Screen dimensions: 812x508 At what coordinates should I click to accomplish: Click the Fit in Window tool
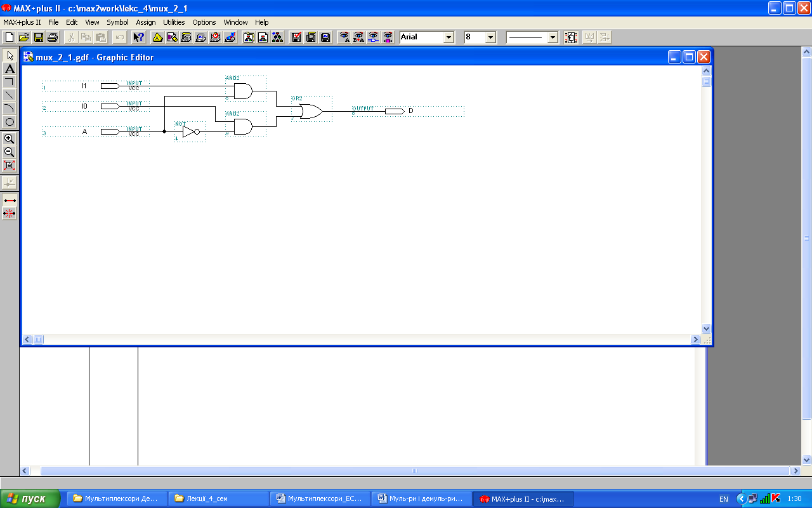click(10, 165)
